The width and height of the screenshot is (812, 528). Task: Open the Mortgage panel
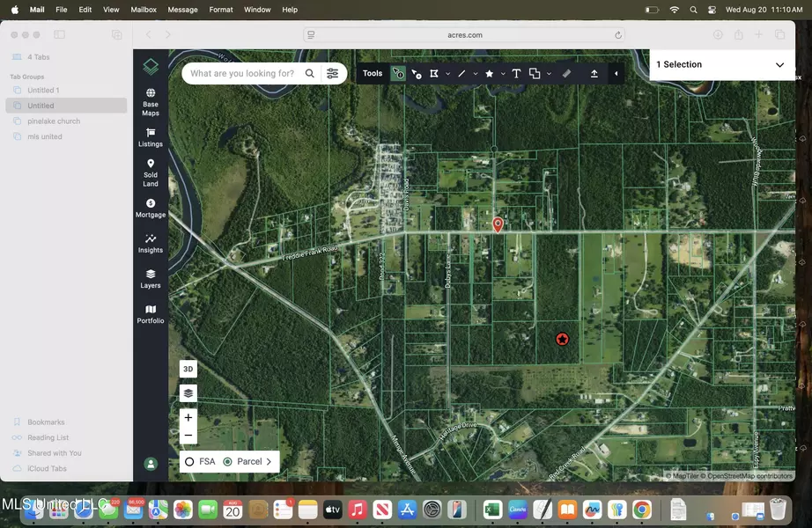[x=151, y=208]
